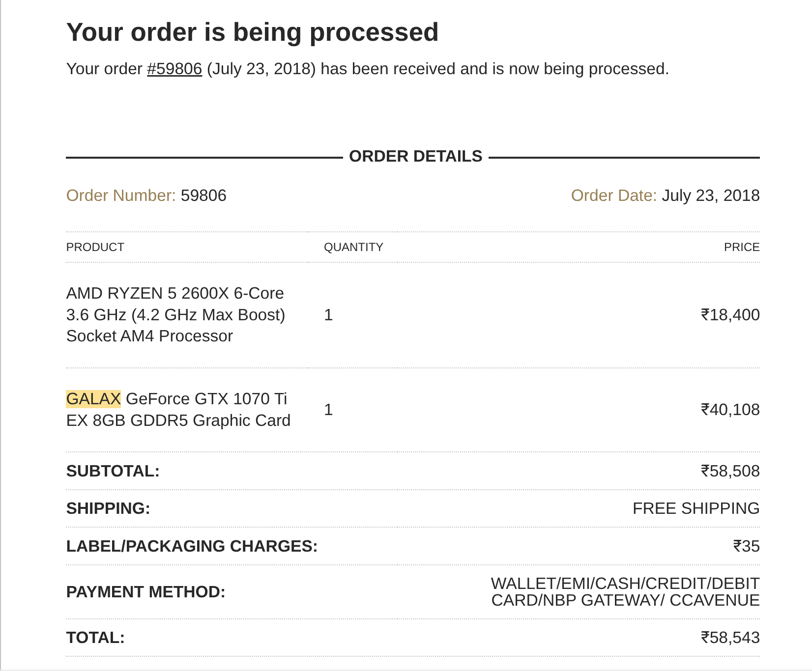Click the ₹40,108 graphic card price

pyautogui.click(x=730, y=410)
